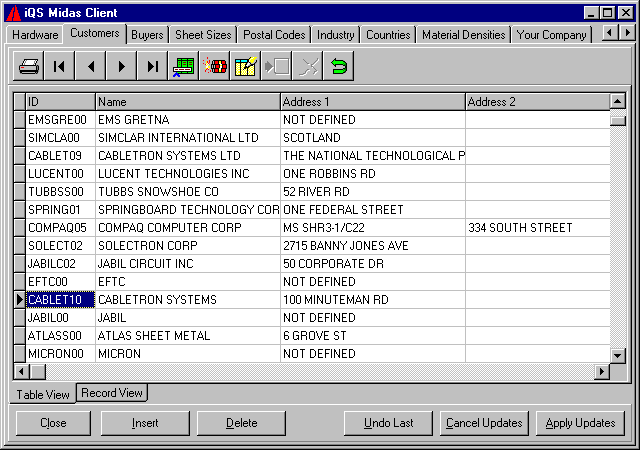Click the 52 RIVER RD address cell
The image size is (640, 450).
(x=373, y=192)
